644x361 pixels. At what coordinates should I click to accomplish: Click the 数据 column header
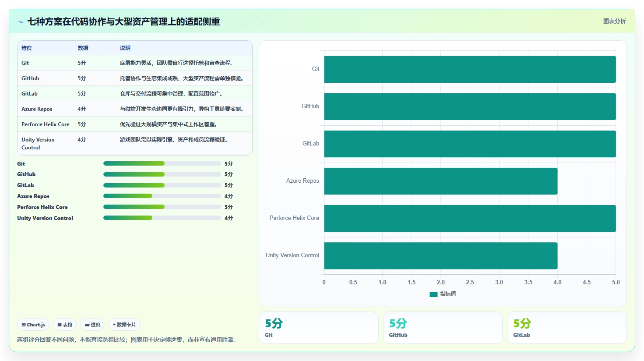pyautogui.click(x=83, y=48)
